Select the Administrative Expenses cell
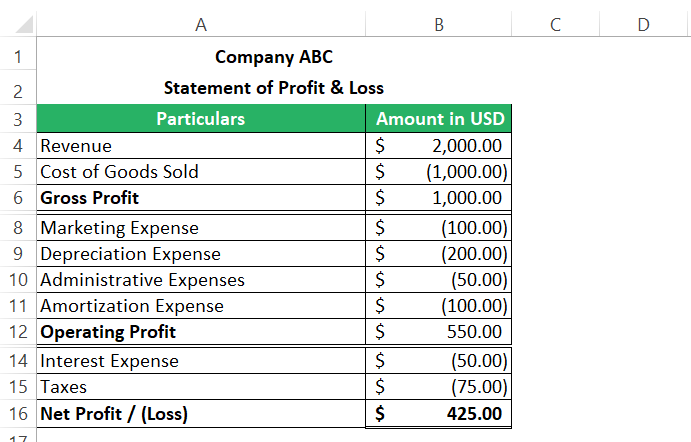Image resolution: width=691 pixels, height=442 pixels. (x=201, y=280)
